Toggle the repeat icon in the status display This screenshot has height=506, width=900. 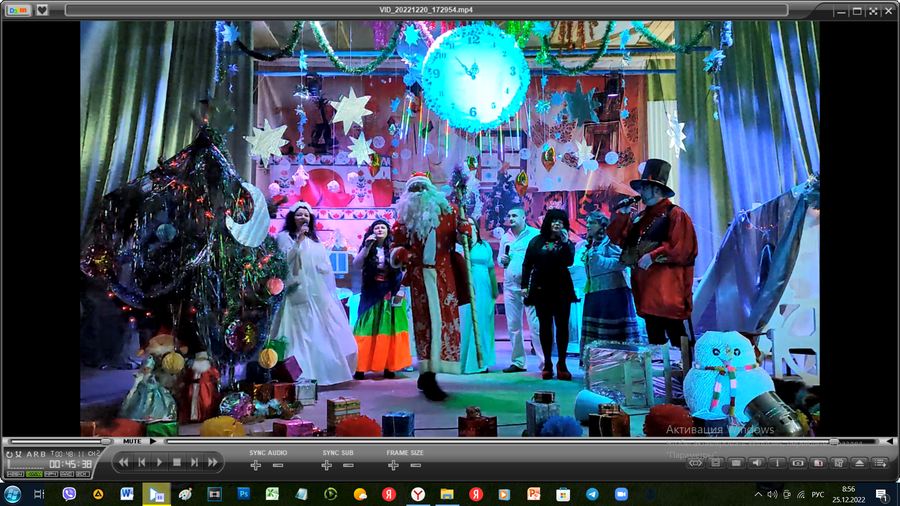[11, 454]
